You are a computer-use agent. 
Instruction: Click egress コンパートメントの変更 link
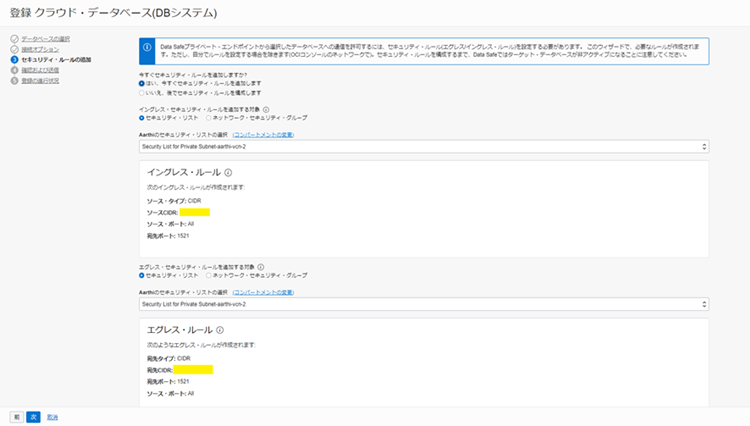263,291
